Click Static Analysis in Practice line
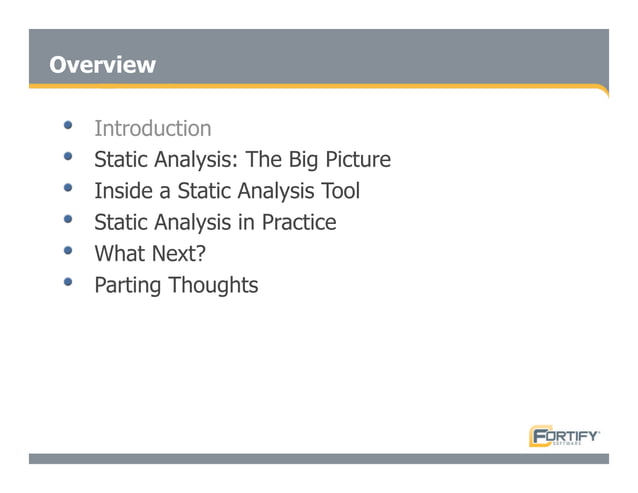 click(x=215, y=222)
